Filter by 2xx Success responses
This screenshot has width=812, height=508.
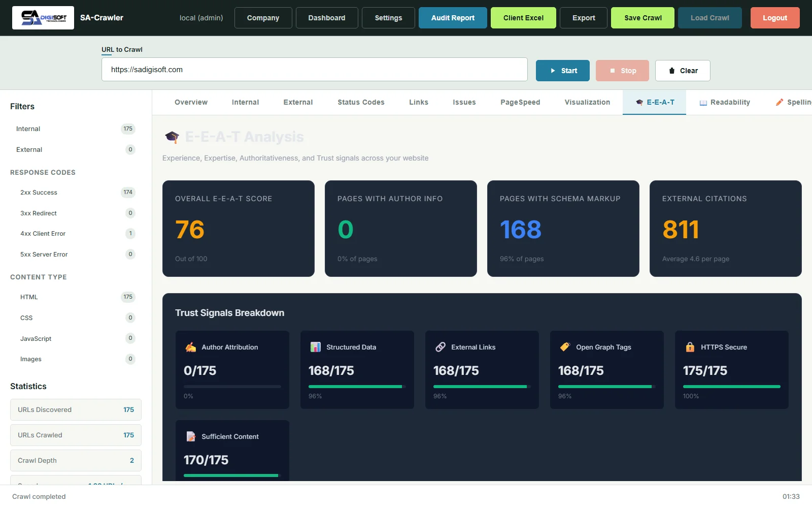point(76,193)
